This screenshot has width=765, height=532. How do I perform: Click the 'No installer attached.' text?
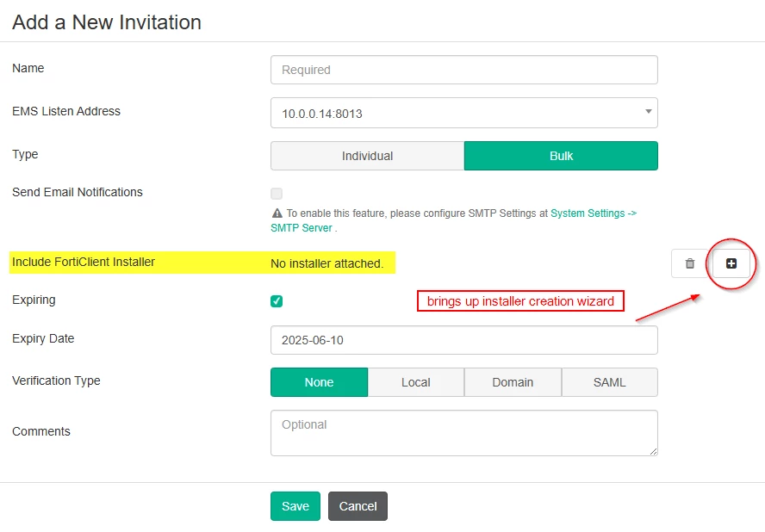pyautogui.click(x=327, y=263)
